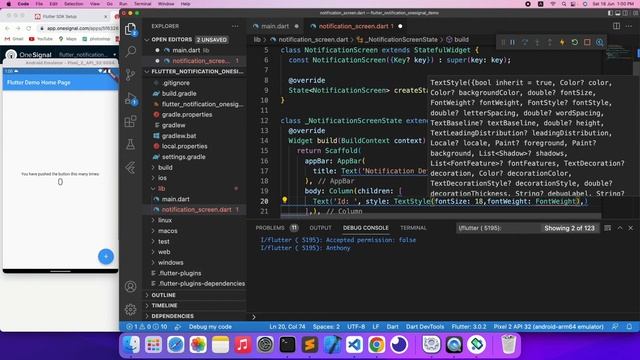Screen dimensions: 640x360
Task: Expand the ios folder
Action: (162, 178)
